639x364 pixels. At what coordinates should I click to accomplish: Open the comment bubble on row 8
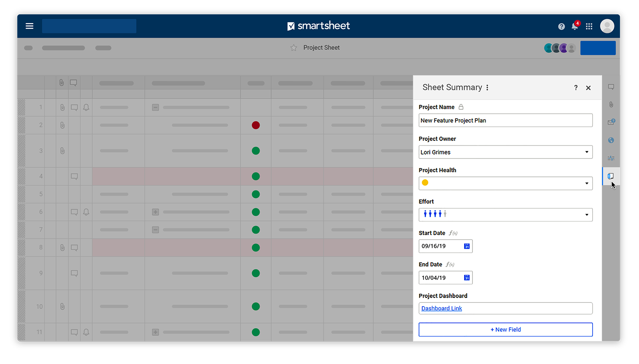(x=74, y=247)
